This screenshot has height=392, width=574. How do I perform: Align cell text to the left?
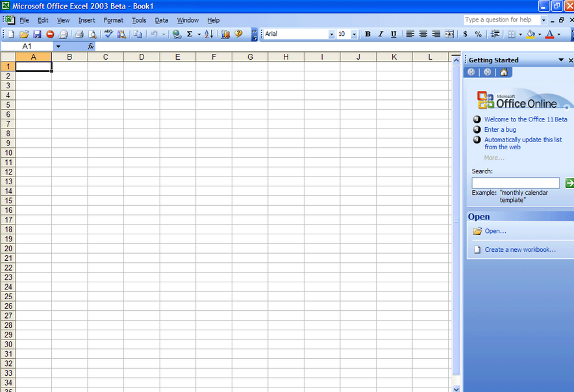[x=410, y=34]
